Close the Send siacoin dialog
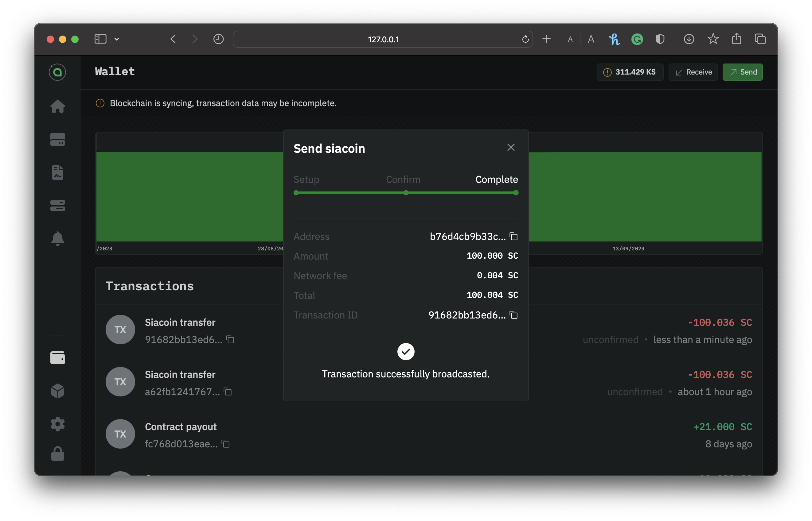 click(511, 147)
